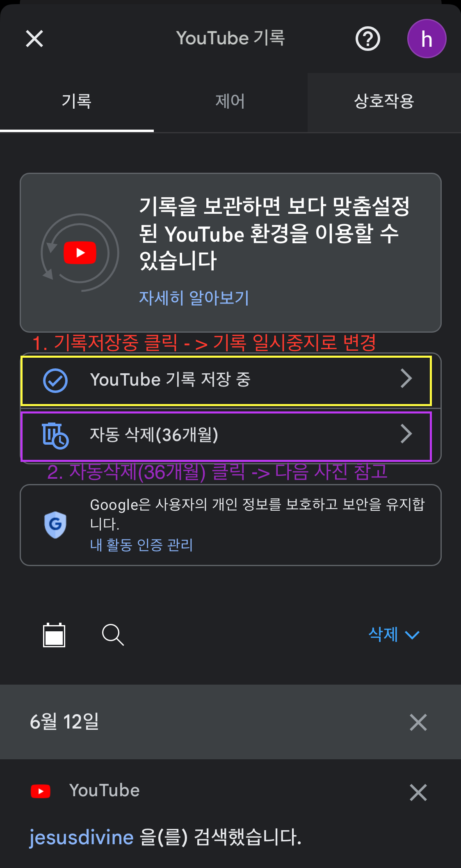Screen dimensions: 461x868
Task: Switch to the 제어 tab
Action: (x=230, y=101)
